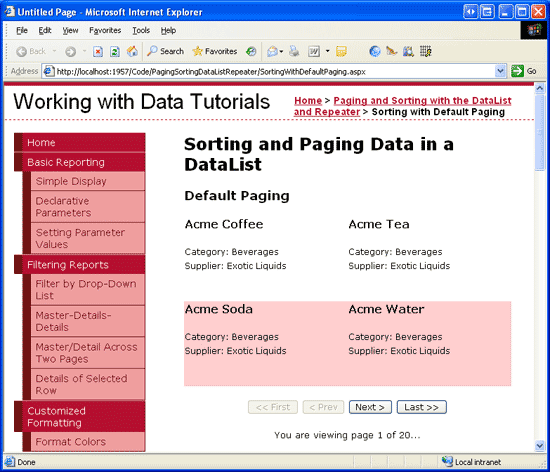This screenshot has height=472, width=550.
Task: Click the green Go arrow button
Action: pyautogui.click(x=517, y=71)
